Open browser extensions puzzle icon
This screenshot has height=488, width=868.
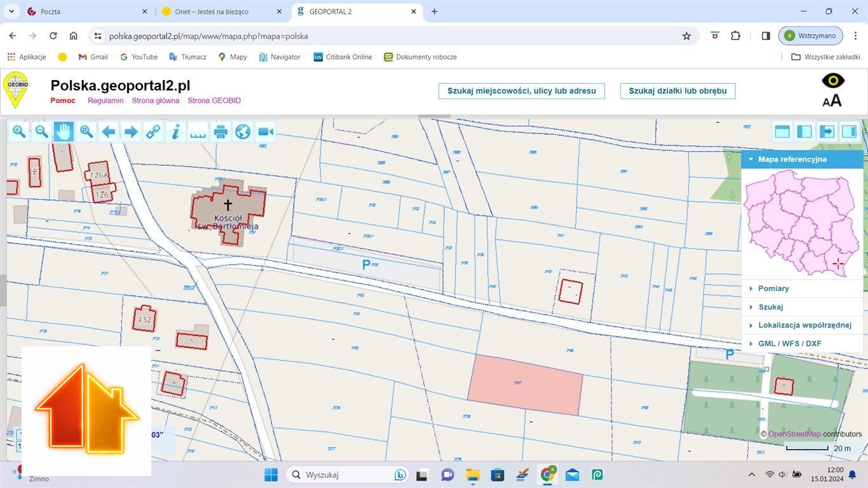click(735, 36)
